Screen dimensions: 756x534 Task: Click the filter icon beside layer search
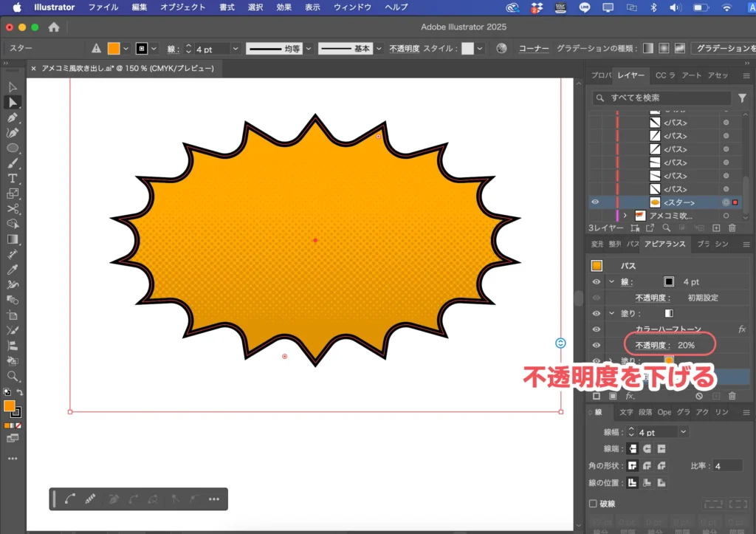(742, 97)
